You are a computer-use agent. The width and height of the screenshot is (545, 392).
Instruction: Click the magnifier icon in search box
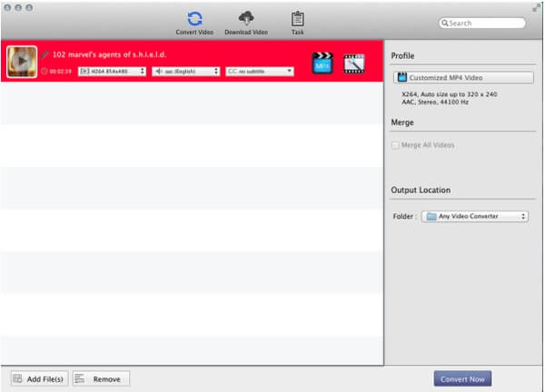coord(445,23)
